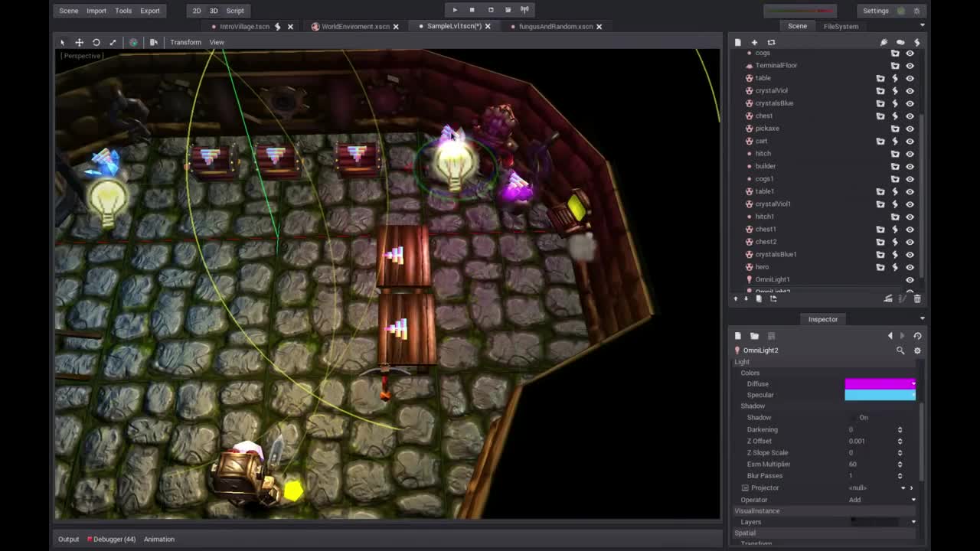Image resolution: width=980 pixels, height=551 pixels.
Task: Delete selected node with trash icon
Action: coord(917,298)
